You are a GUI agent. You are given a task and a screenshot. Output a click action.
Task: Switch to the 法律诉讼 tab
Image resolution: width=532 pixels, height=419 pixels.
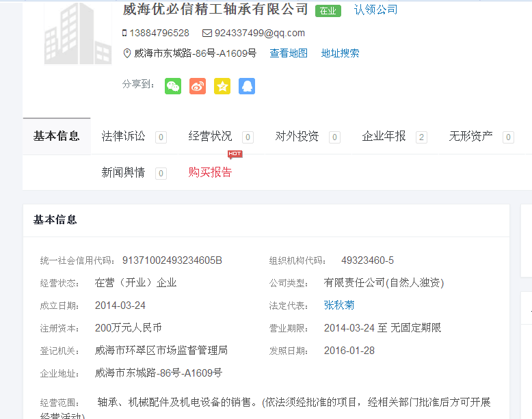click(124, 136)
